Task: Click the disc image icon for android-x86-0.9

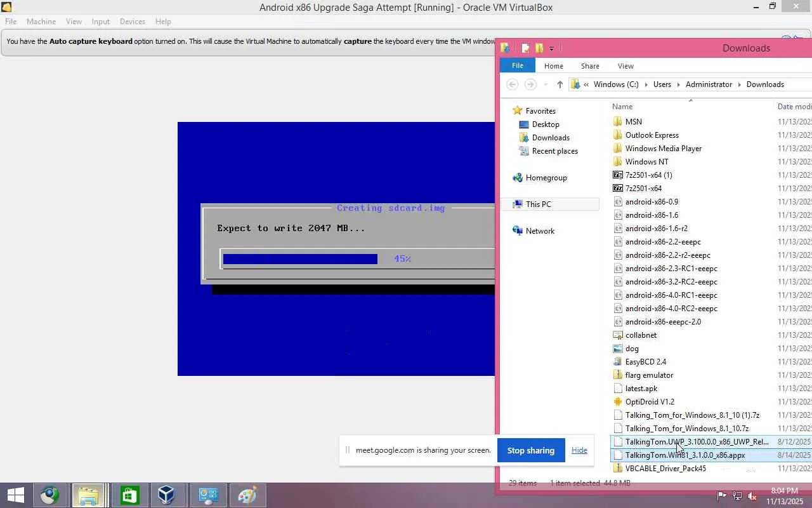Action: (618, 201)
